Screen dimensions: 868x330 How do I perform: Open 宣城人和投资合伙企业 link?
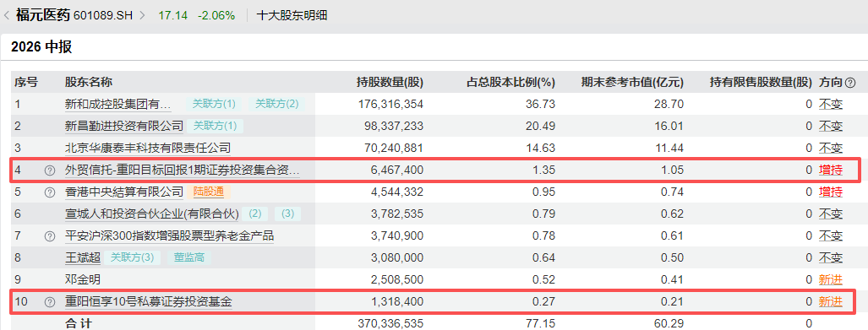(151, 214)
